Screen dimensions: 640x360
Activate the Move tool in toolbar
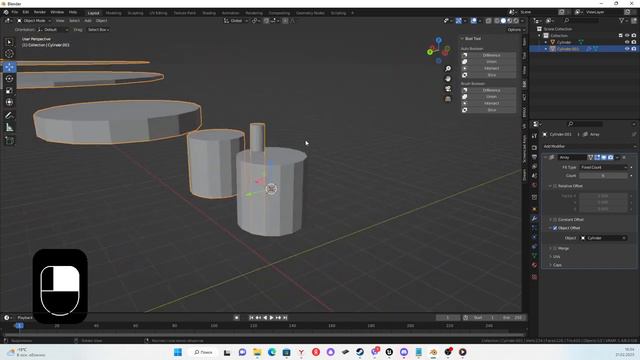9,67
